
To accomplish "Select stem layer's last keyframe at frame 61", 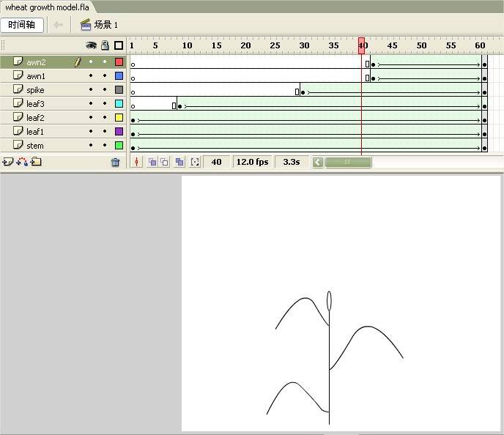I will click(485, 148).
